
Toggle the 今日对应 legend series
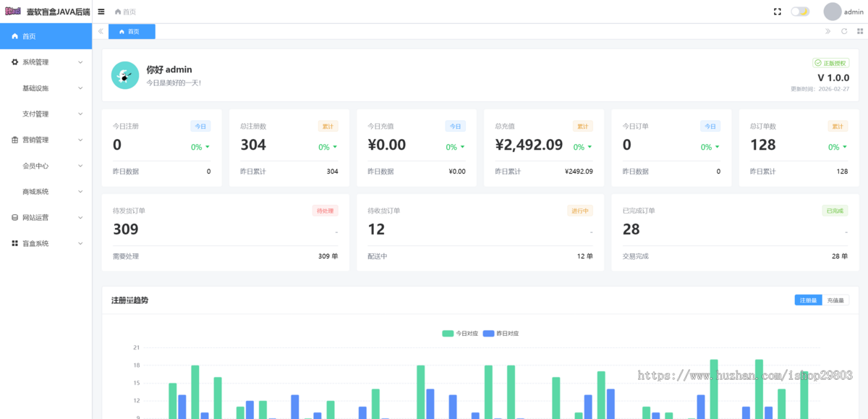click(x=460, y=334)
